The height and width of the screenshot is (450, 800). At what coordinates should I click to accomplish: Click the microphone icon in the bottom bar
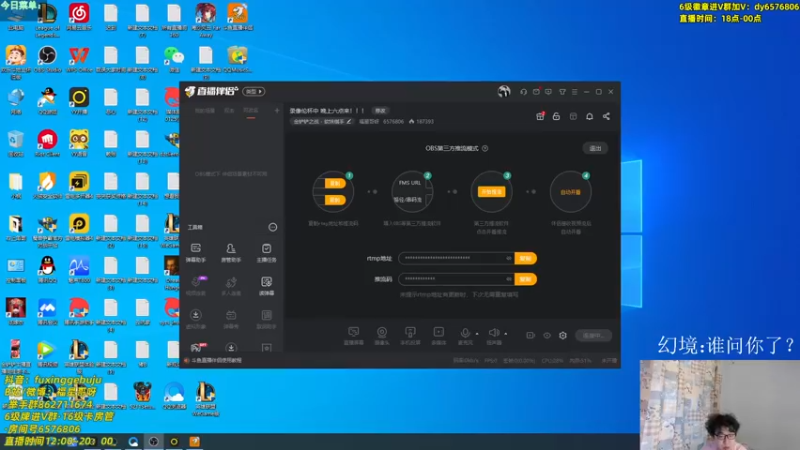pyautogui.click(x=465, y=333)
